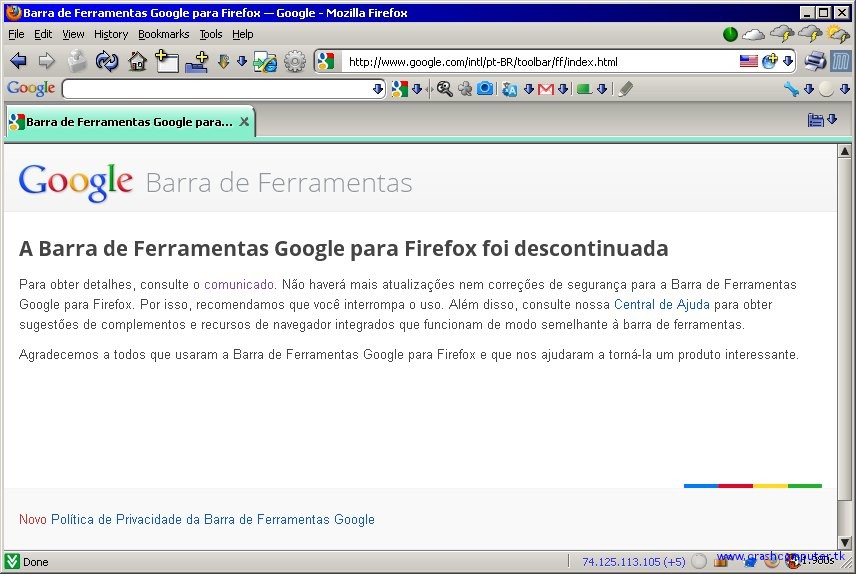Open the 'Central de Ajuda' link
856x574 pixels.
pyautogui.click(x=662, y=305)
